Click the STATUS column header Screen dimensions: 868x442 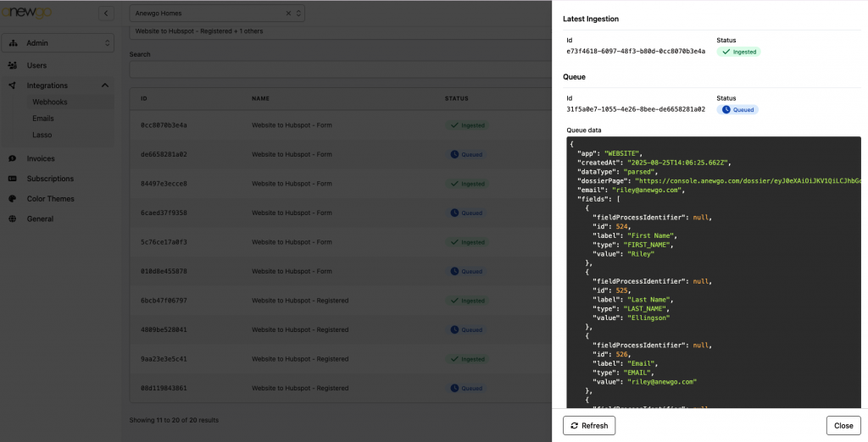click(x=457, y=98)
